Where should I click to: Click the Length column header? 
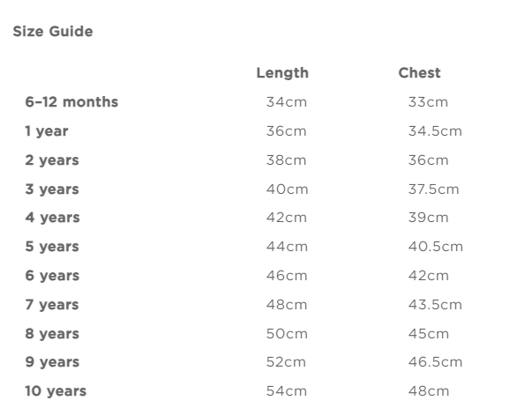point(282,73)
